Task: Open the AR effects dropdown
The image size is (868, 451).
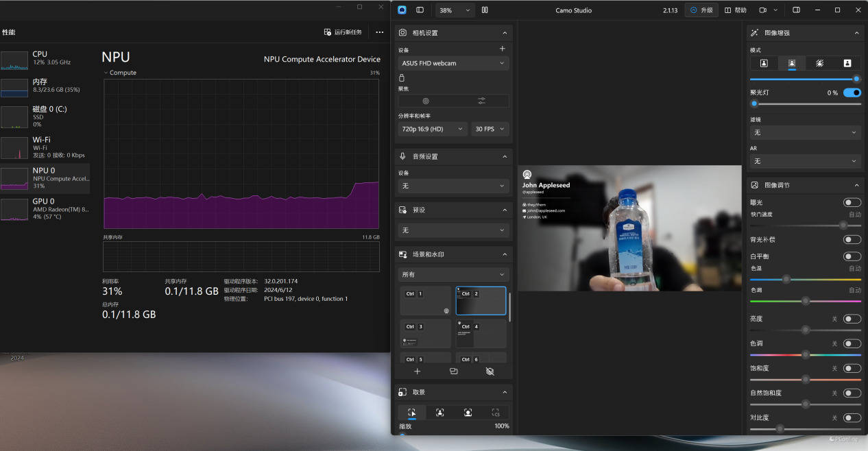Action: click(806, 161)
